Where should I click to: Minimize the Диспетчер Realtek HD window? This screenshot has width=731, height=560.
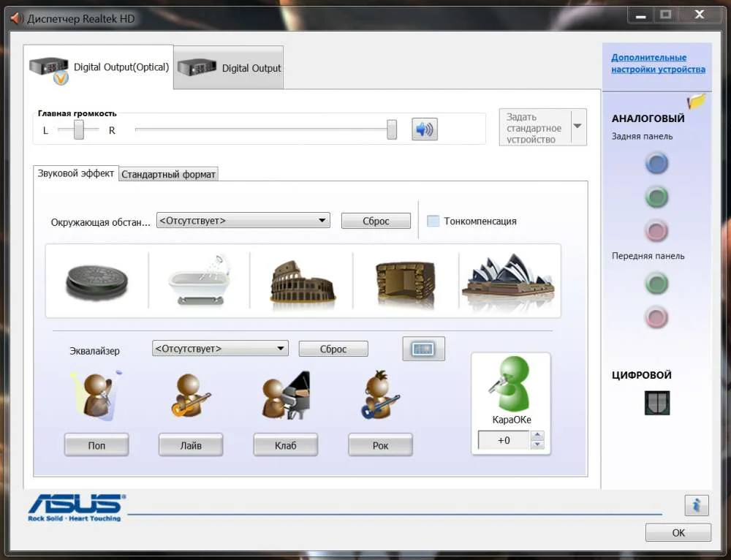pyautogui.click(x=640, y=15)
